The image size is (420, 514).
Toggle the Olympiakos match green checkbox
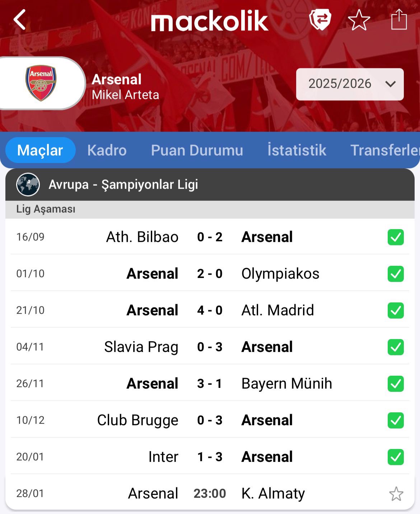[x=396, y=274]
